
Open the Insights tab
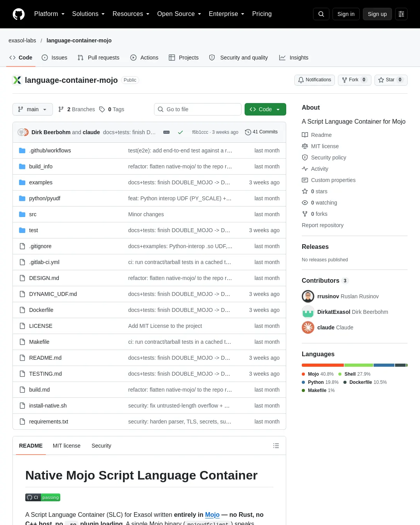[x=294, y=58]
